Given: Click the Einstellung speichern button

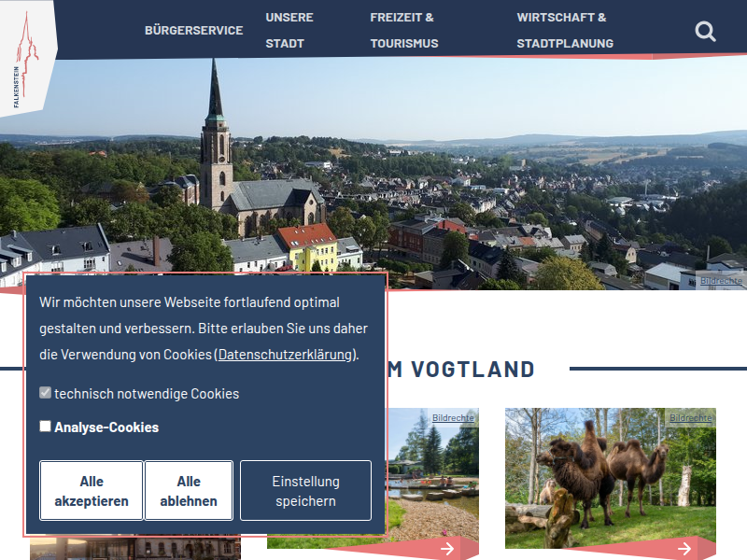Looking at the screenshot, I should pos(305,490).
